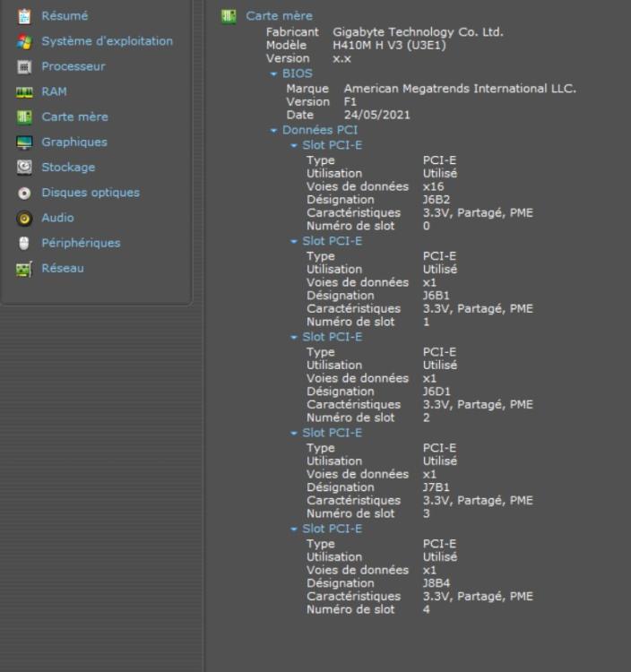Click the model value H410M H V3 (U3E1)
This screenshot has height=672, width=631.
[x=389, y=45]
